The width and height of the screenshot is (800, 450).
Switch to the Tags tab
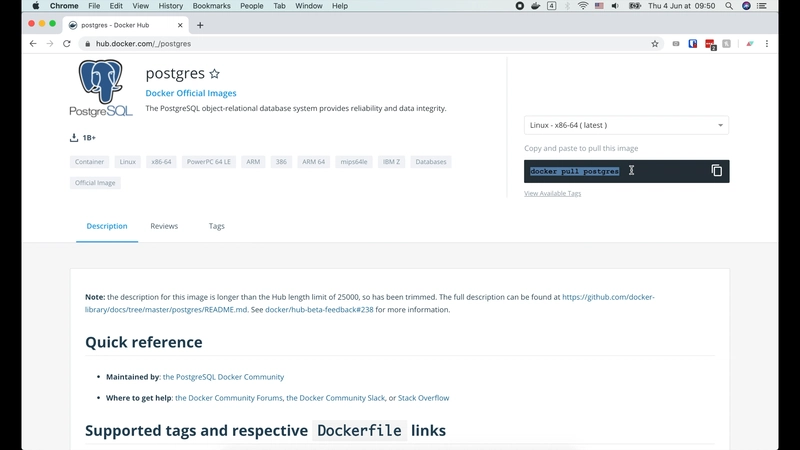click(x=216, y=226)
